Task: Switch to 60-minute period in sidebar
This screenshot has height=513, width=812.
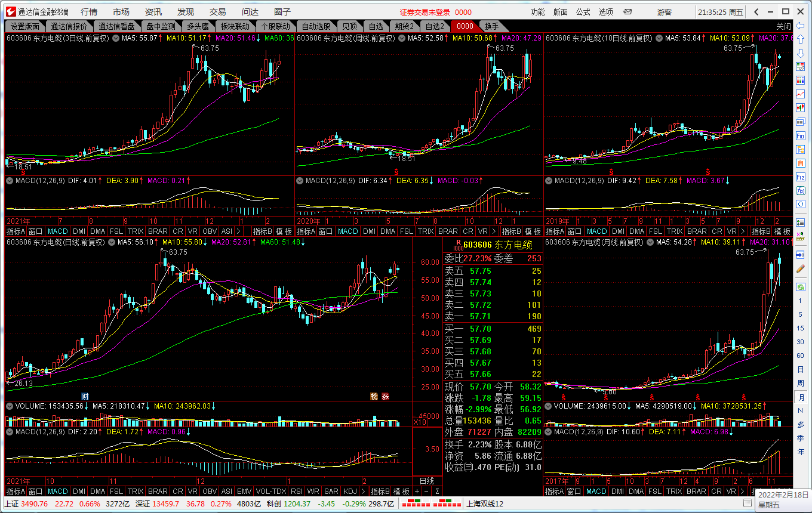Action: point(801,356)
